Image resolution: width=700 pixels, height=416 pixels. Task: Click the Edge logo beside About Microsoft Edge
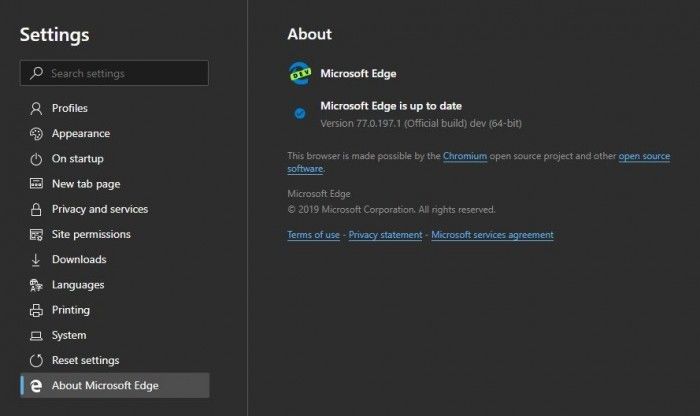[36, 386]
